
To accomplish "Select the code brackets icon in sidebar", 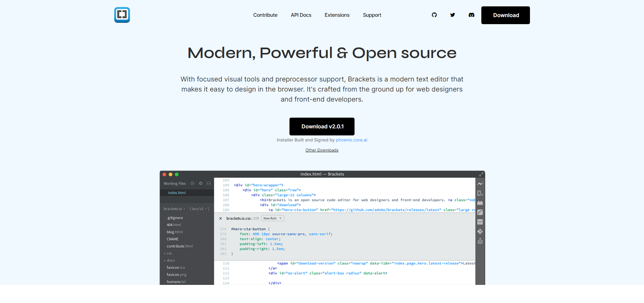I will coord(480,222).
